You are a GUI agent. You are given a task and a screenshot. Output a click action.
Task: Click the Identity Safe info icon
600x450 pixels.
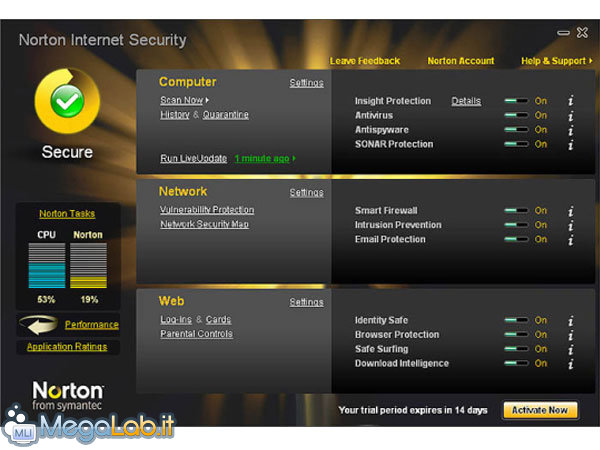click(x=571, y=320)
